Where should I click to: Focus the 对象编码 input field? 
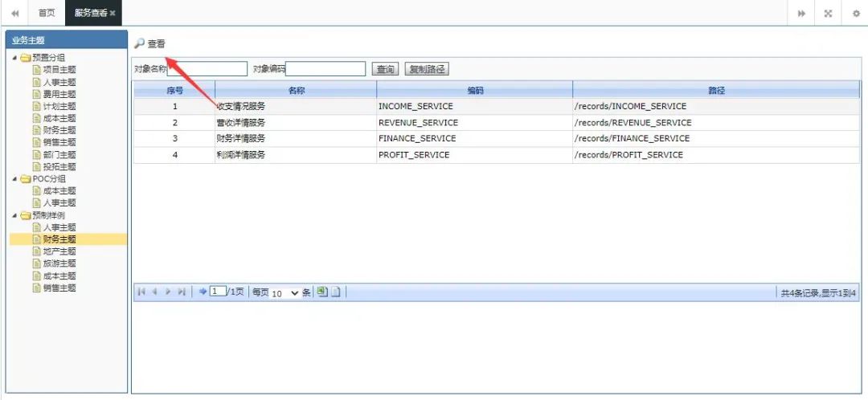point(325,68)
